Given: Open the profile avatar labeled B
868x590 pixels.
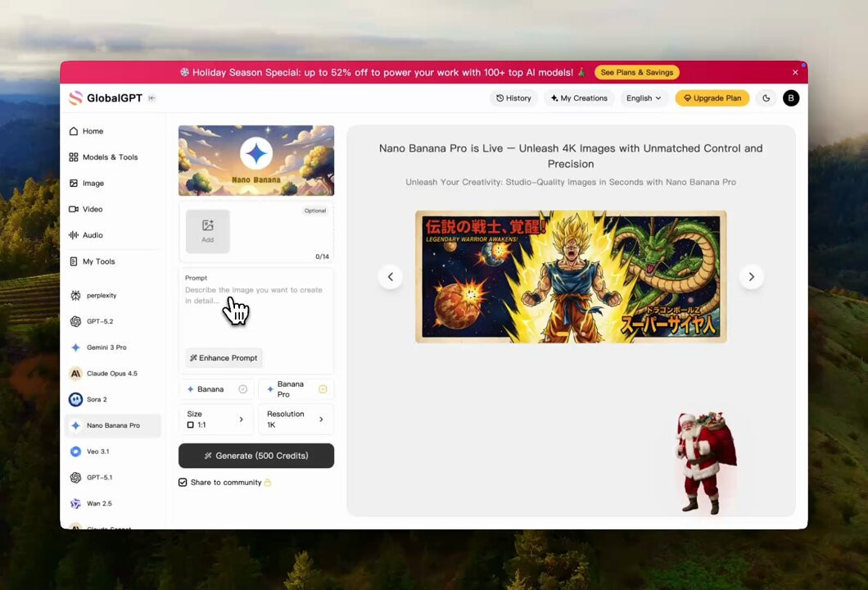Looking at the screenshot, I should 791,98.
